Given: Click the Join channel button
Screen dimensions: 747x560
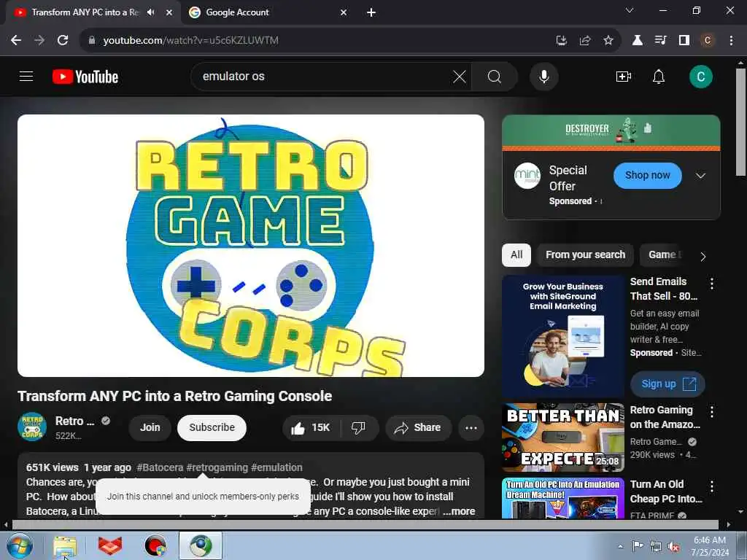Looking at the screenshot, I should click(x=150, y=427).
